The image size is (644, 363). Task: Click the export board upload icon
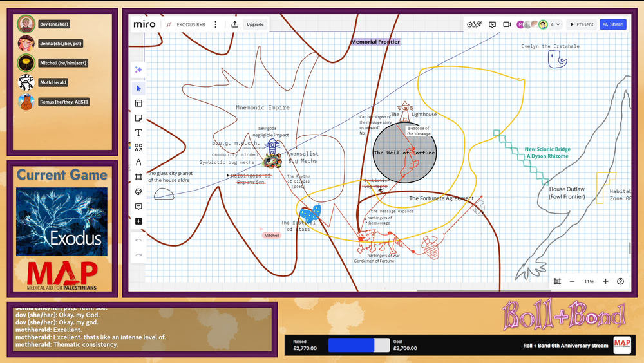point(235,24)
